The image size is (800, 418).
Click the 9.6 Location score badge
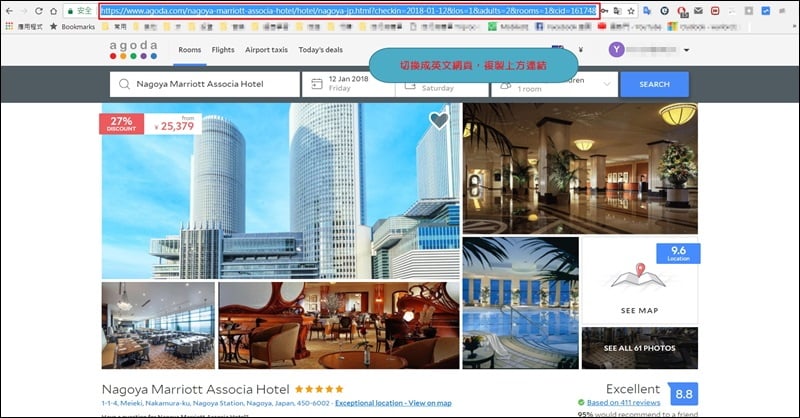(679, 253)
